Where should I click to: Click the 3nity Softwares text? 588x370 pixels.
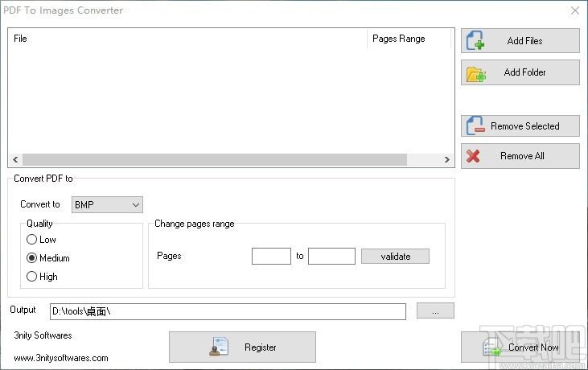[x=43, y=335]
